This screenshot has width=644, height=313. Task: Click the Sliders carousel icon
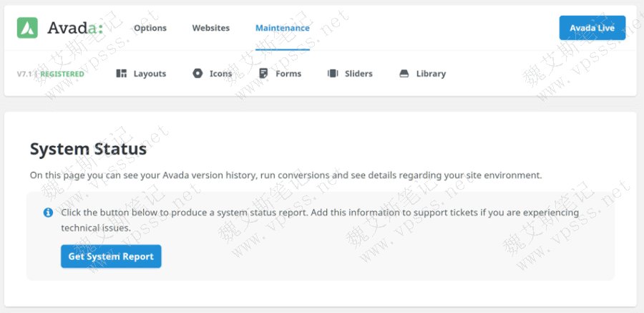pyautogui.click(x=332, y=74)
